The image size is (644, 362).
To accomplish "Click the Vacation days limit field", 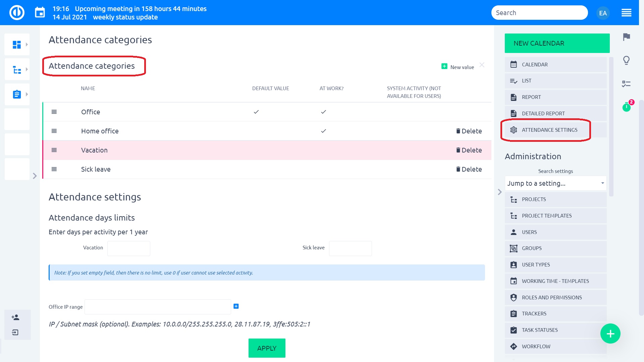I will pyautogui.click(x=129, y=248).
